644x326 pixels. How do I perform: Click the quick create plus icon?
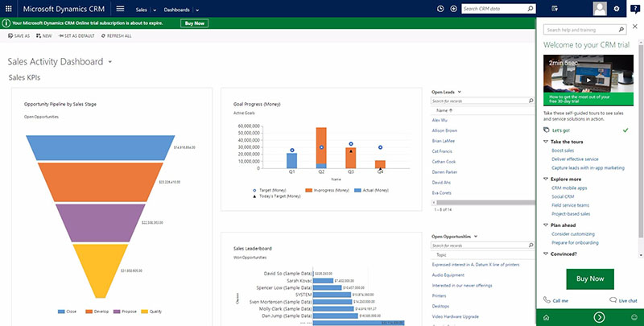453,9
